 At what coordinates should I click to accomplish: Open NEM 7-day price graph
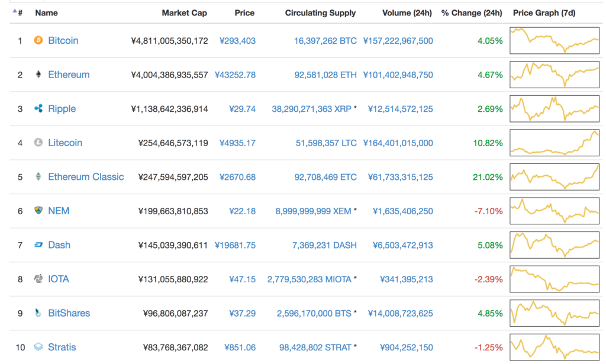tap(555, 211)
